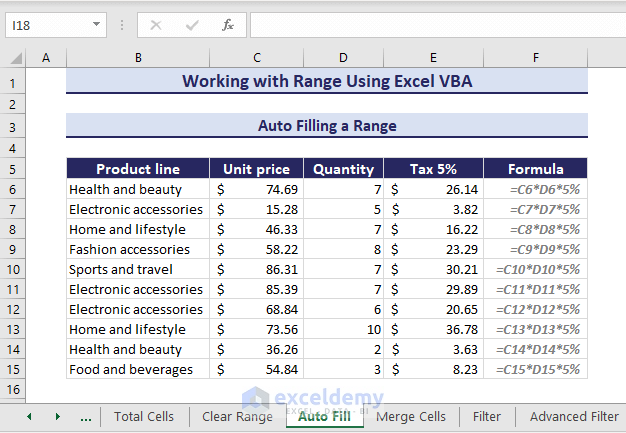Click the Enter checkmark formula bar icon
Screen dimensions: 626x433
[x=191, y=25]
